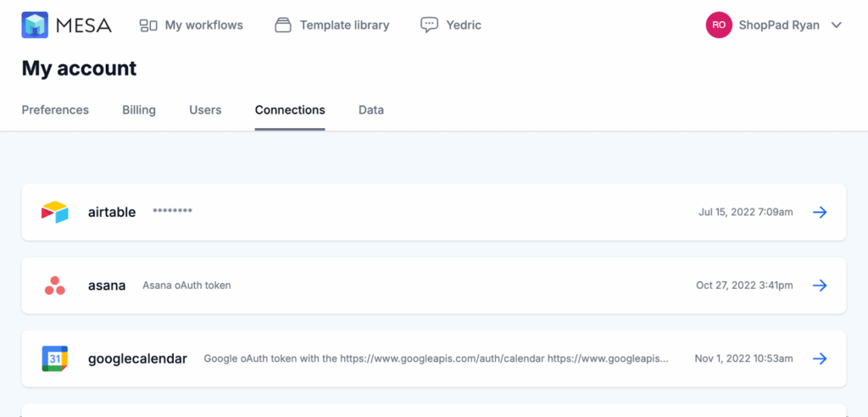868x417 pixels.
Task: Select the Data tab
Action: (371, 109)
